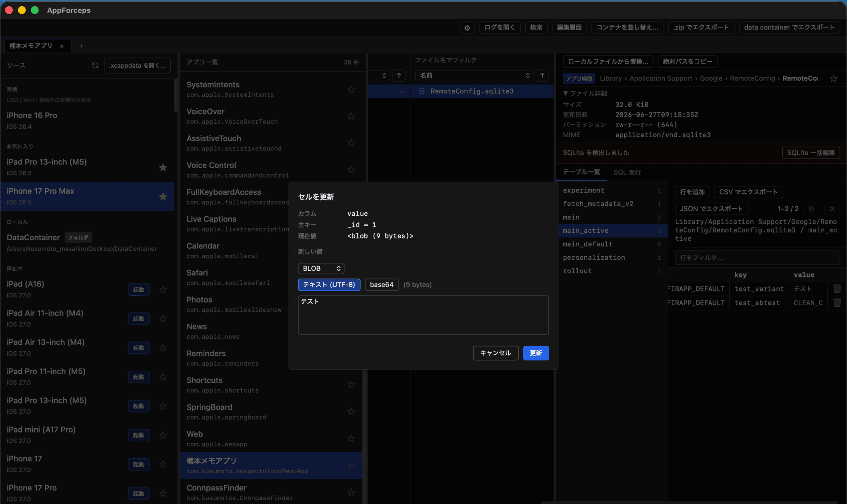
Task: Open settings with the gear icon
Action: click(467, 28)
